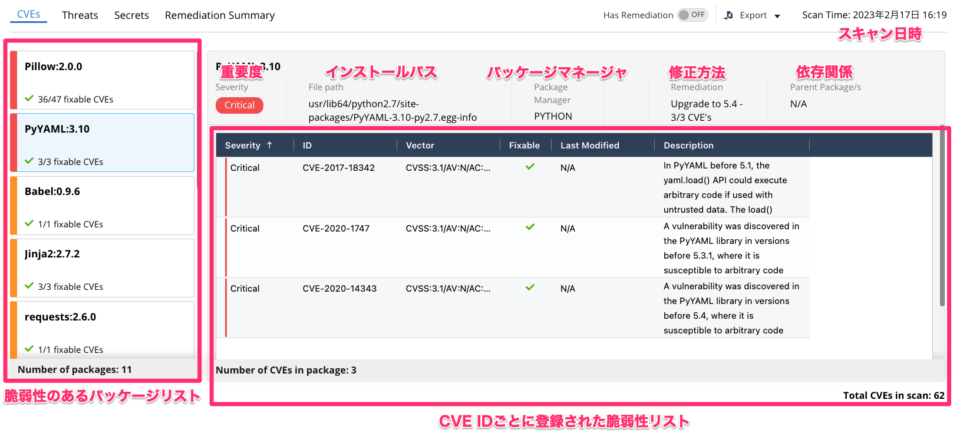Click Number of CVEs in package: 3
Screen dimensions: 960x433
point(286,370)
